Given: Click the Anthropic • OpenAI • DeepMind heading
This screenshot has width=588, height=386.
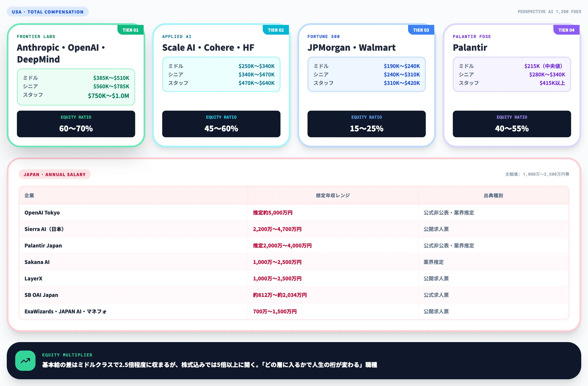Looking at the screenshot, I should tap(61, 53).
